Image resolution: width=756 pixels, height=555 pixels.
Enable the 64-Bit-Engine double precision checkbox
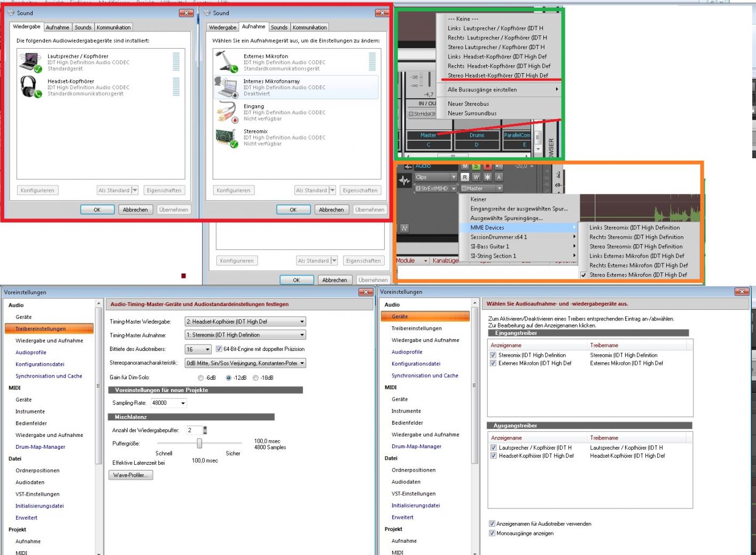219,349
